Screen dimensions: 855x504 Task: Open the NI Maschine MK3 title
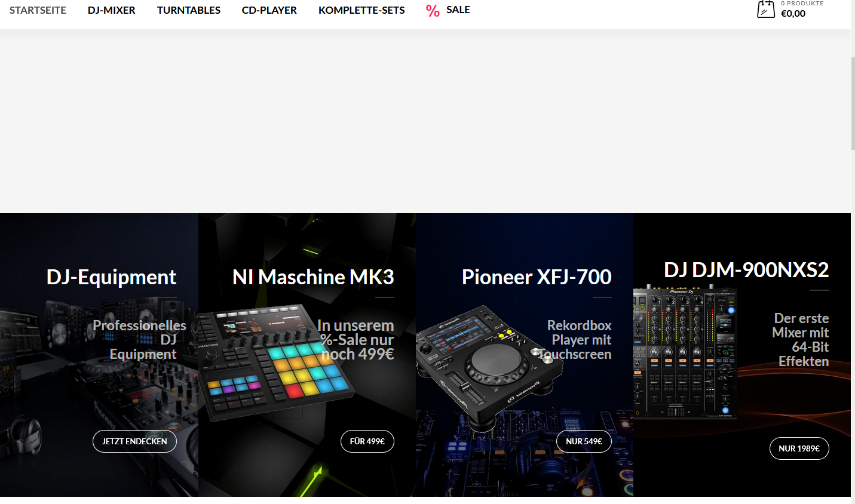(x=313, y=277)
